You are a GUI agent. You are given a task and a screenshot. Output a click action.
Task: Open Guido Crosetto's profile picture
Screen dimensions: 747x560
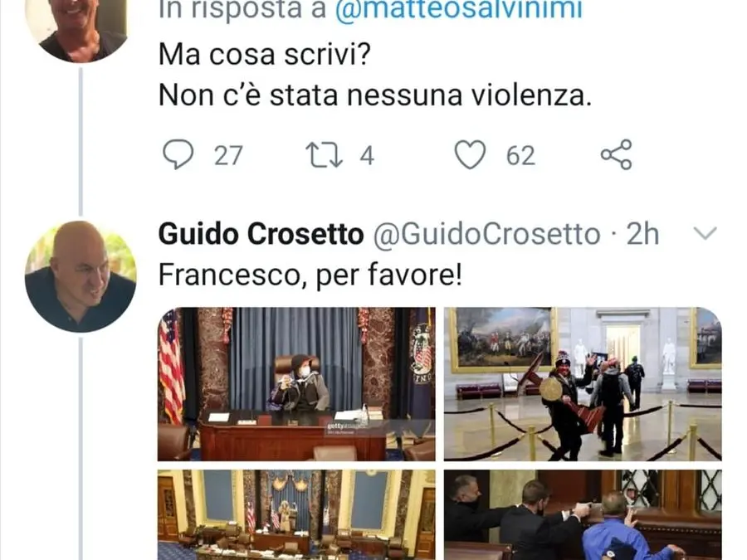point(81,276)
